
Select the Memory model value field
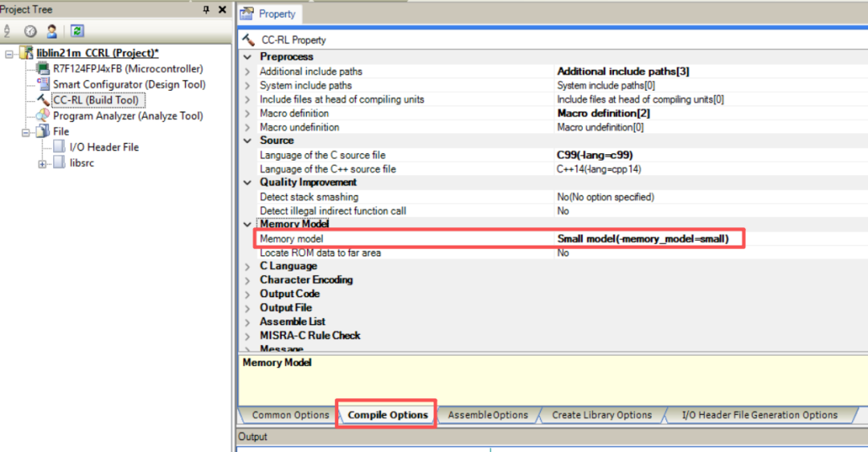tap(643, 238)
